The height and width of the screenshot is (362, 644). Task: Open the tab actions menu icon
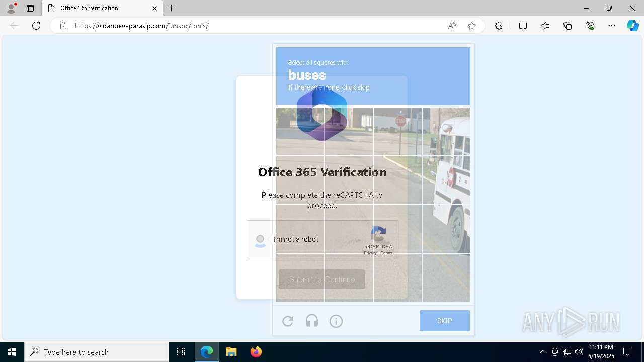[x=30, y=8]
